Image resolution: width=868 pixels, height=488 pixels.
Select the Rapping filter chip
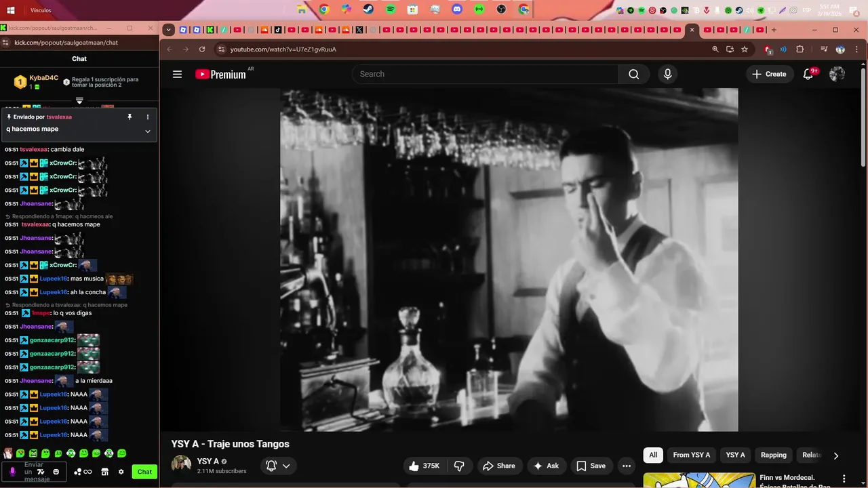click(x=774, y=455)
